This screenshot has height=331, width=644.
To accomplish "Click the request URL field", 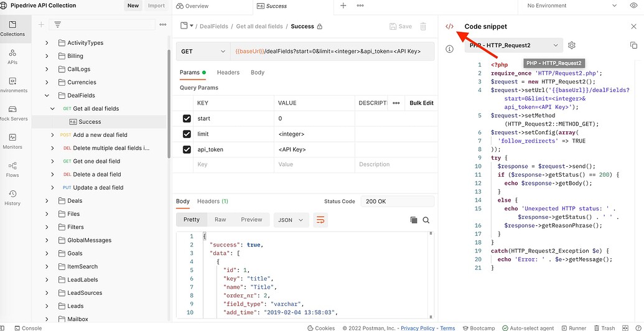I will [x=332, y=52].
